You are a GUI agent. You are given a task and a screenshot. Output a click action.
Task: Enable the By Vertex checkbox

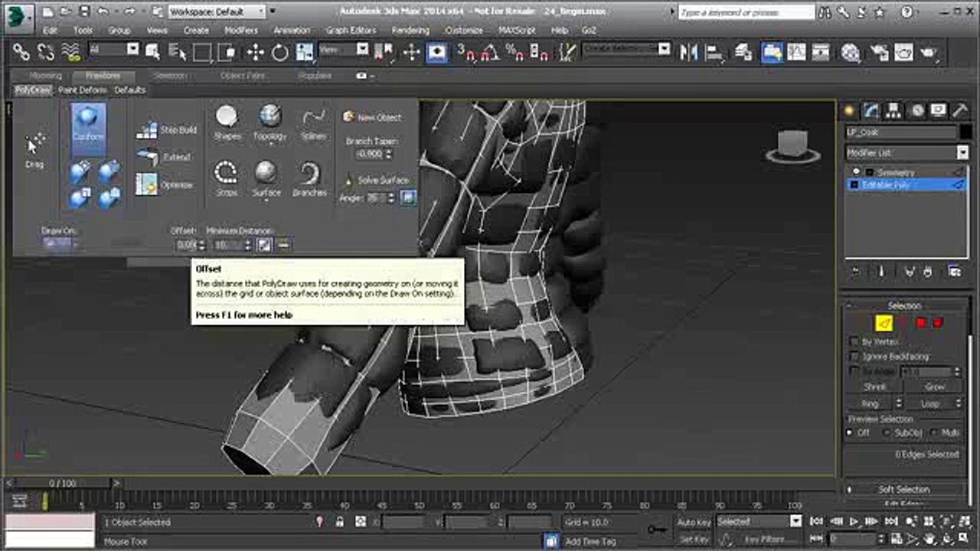[854, 342]
